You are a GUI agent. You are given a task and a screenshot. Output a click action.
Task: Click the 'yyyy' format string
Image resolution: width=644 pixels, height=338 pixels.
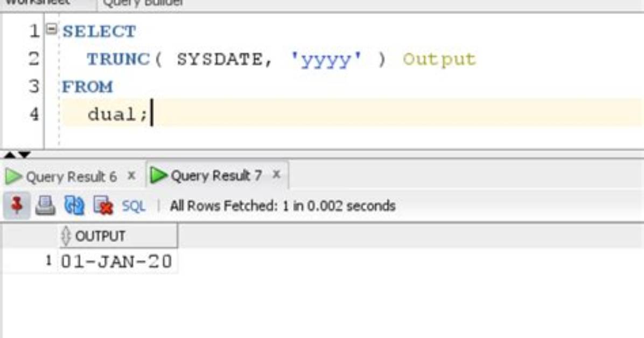click(x=326, y=60)
